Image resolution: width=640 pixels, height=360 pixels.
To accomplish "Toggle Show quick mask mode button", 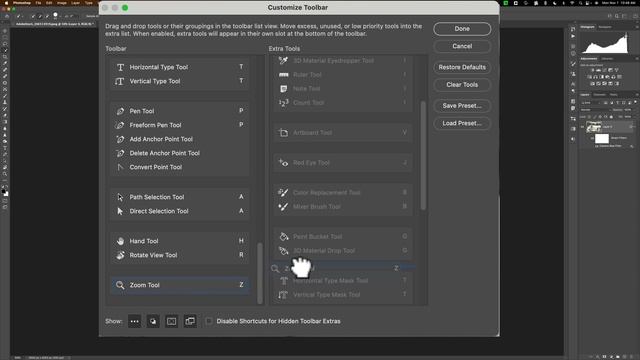I will (171, 321).
